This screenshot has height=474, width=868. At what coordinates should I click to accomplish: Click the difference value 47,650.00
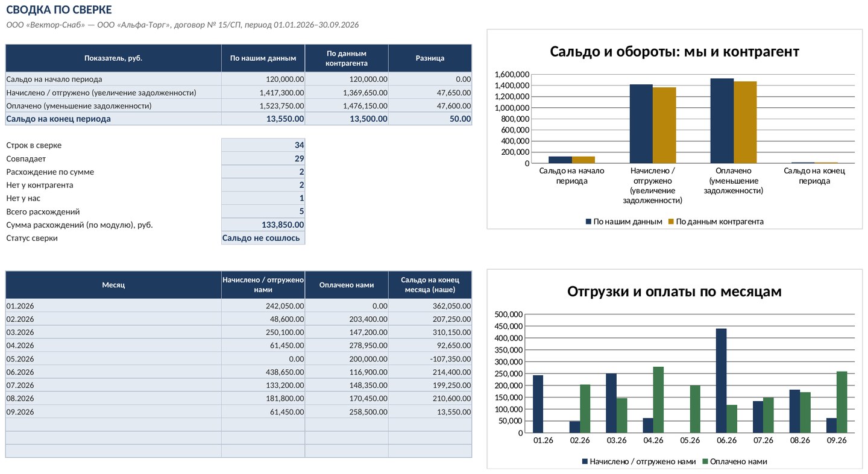click(430, 93)
